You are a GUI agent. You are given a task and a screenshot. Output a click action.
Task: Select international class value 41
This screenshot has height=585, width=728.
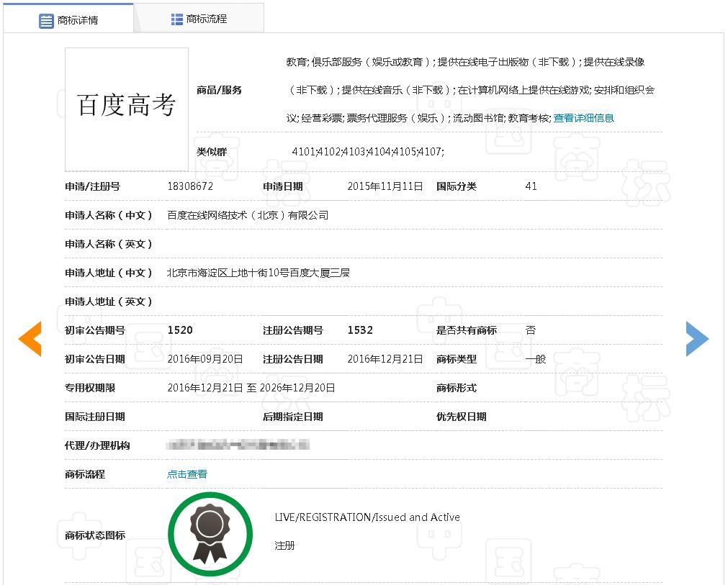coord(531,186)
